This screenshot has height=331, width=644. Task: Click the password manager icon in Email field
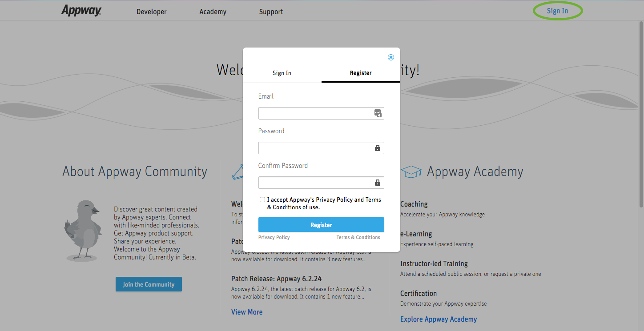[378, 113]
